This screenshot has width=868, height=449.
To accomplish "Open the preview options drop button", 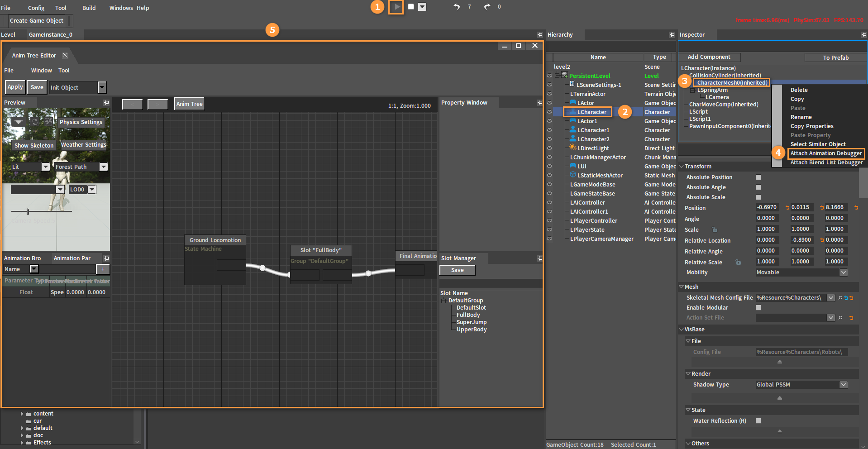I will pyautogui.click(x=18, y=122).
